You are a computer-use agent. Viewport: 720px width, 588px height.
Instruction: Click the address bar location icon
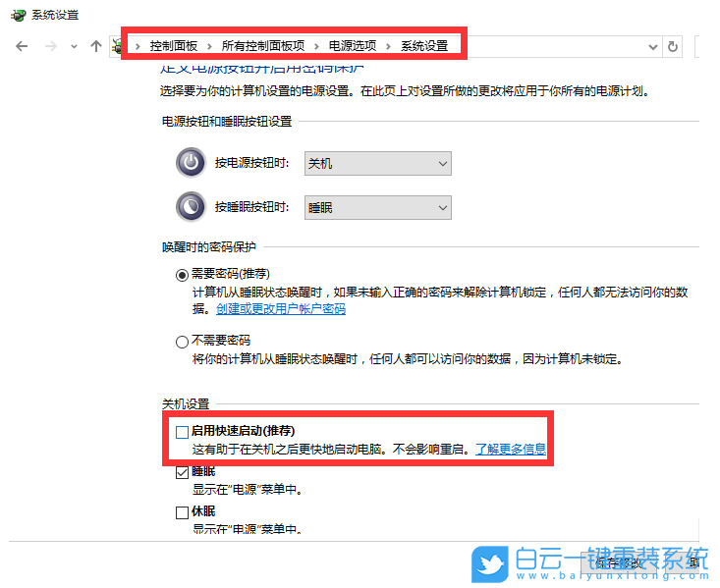(117, 46)
